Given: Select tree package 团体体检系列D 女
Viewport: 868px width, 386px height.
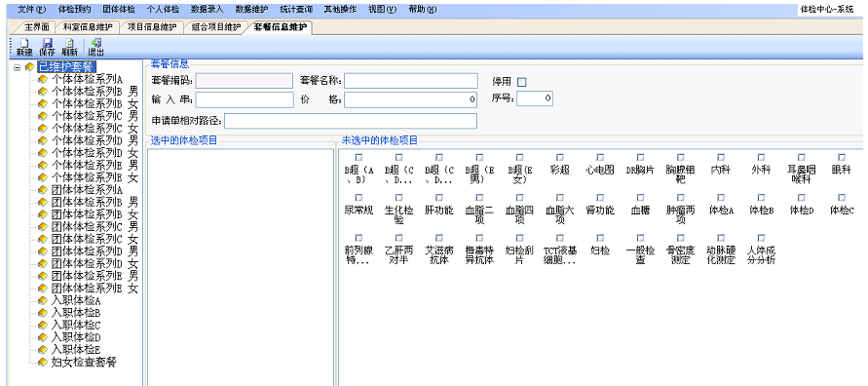Looking at the screenshot, I should tap(94, 263).
